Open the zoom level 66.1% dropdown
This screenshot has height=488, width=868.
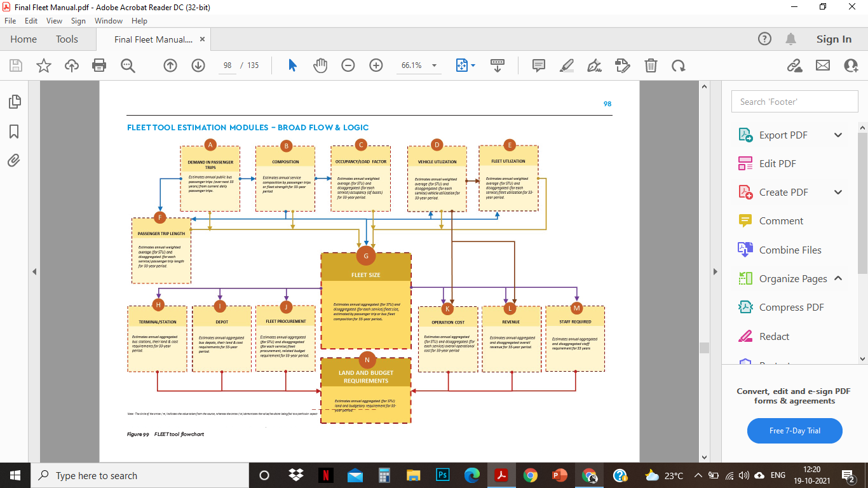coord(435,65)
